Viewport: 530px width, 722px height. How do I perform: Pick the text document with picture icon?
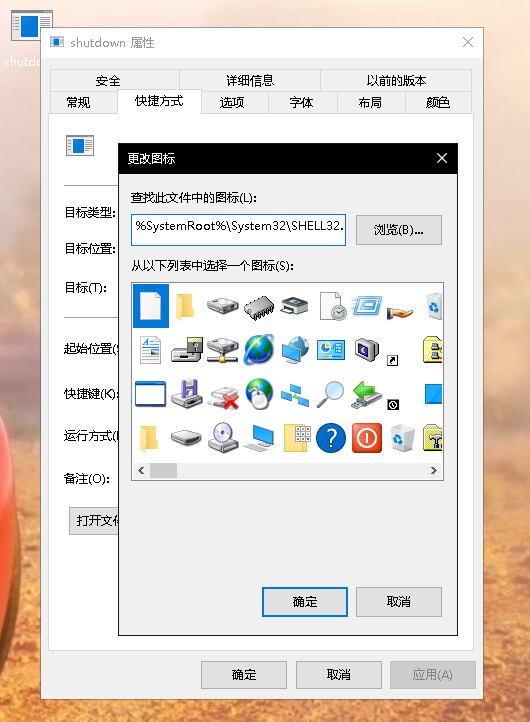(151, 350)
